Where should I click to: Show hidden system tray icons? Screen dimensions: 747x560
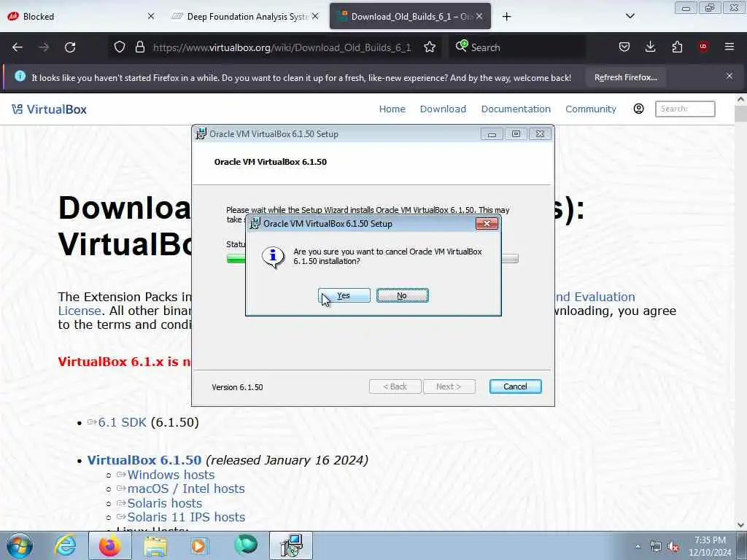tap(638, 547)
